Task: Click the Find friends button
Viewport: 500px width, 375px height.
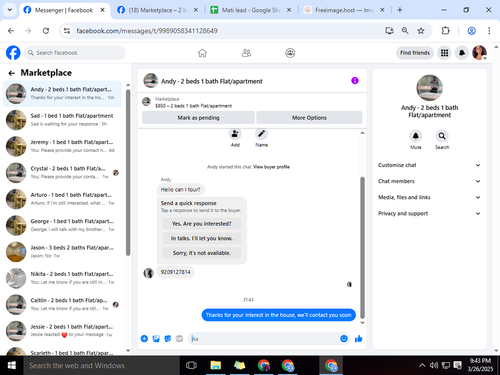Action: pyautogui.click(x=415, y=53)
